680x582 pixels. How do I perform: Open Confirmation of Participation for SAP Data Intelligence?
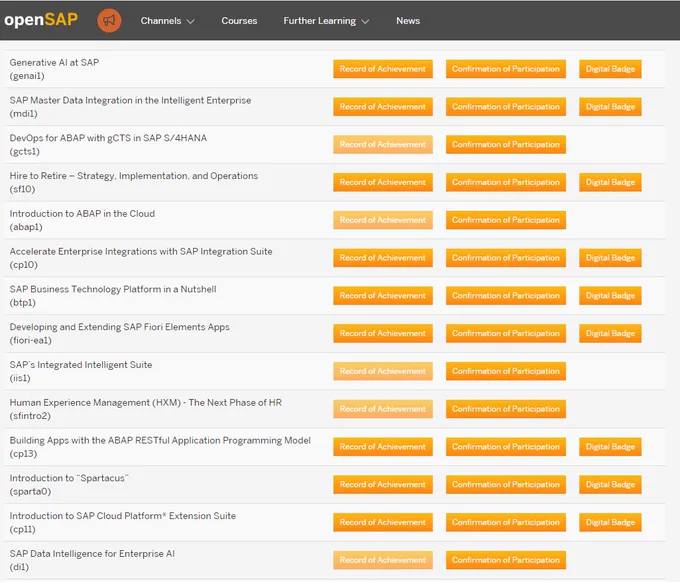506,559
